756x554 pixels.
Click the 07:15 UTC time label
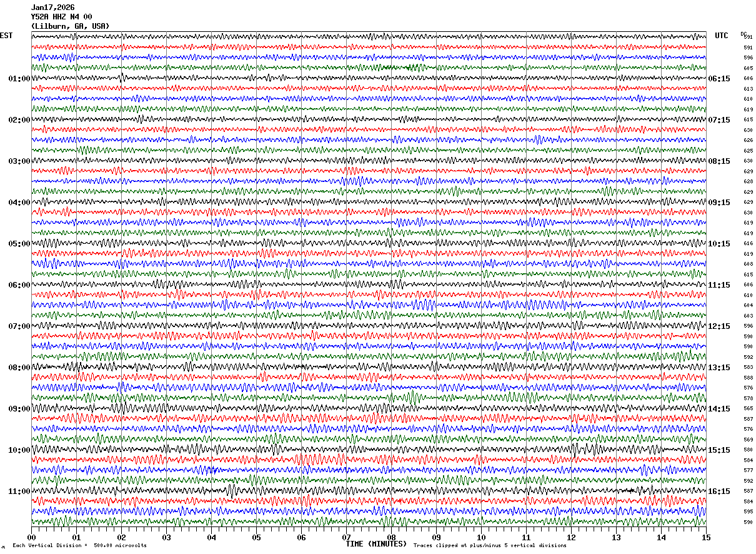(719, 120)
